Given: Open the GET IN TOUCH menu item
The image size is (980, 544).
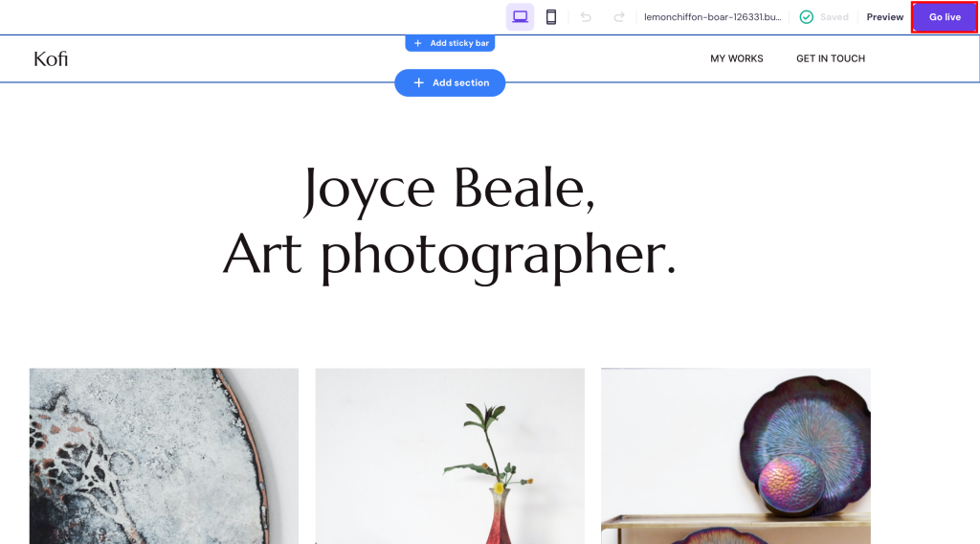Looking at the screenshot, I should tap(831, 58).
